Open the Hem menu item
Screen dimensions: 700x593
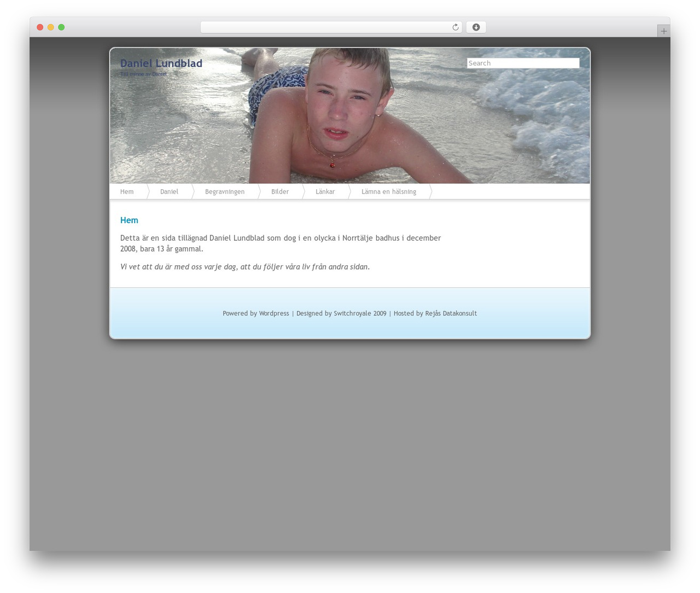click(127, 191)
